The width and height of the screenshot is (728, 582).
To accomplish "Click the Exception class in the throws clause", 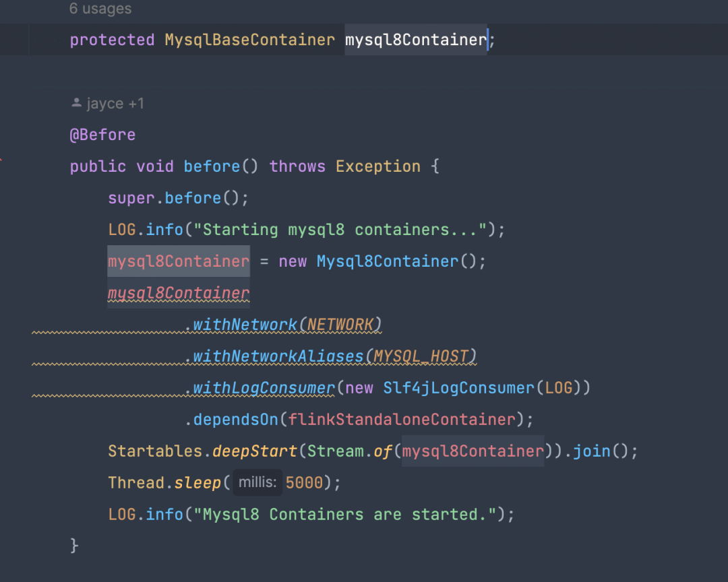I will coord(377,166).
